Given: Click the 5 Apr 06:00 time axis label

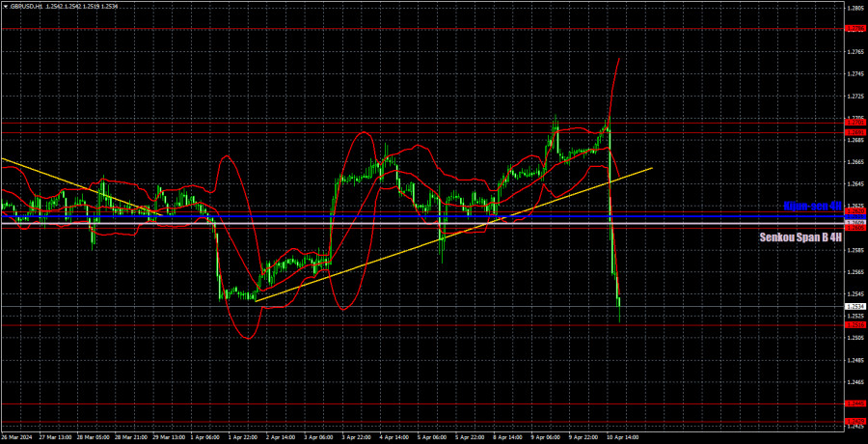Looking at the screenshot, I should click(431, 437).
